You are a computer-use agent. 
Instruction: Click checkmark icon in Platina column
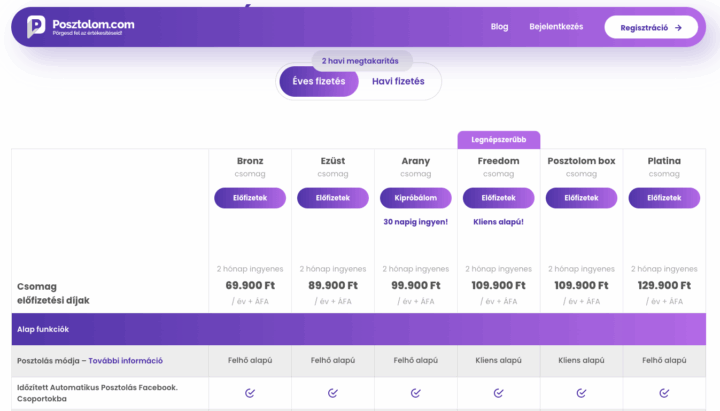664,393
